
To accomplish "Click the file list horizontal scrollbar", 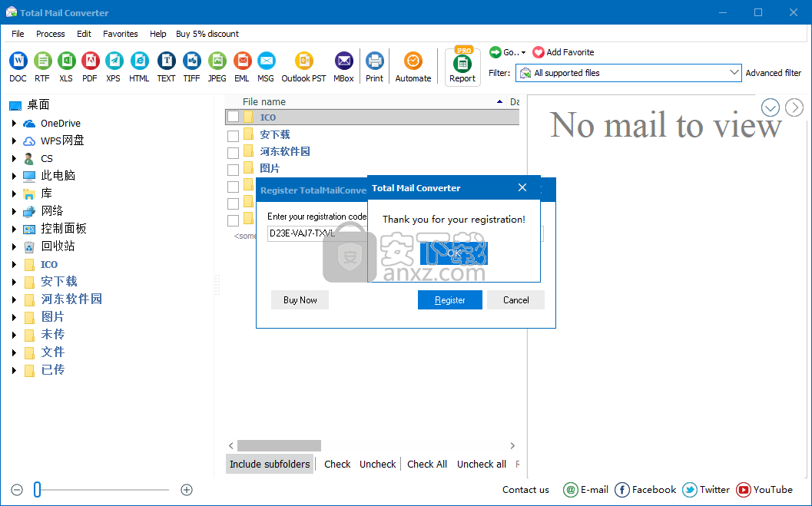I will [279, 445].
